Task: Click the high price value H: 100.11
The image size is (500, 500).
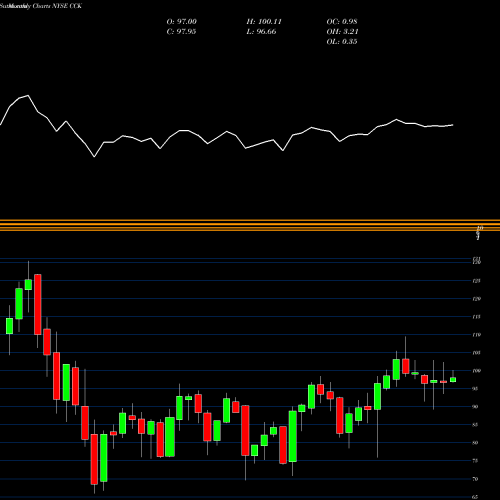Action: click(x=264, y=22)
